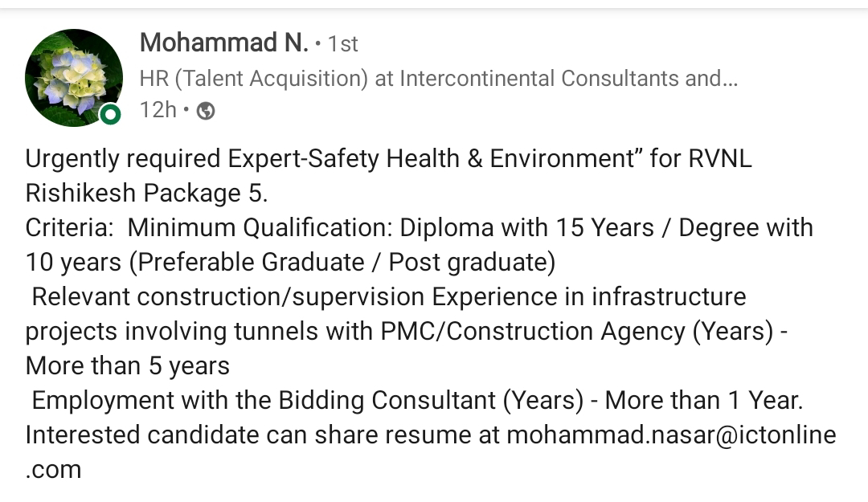Click the PMC/Construction Agency (Years) text
Screen dimensions: 868x502
(577, 332)
